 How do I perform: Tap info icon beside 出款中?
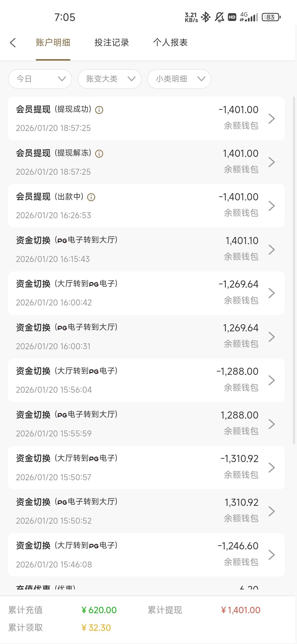tap(91, 197)
